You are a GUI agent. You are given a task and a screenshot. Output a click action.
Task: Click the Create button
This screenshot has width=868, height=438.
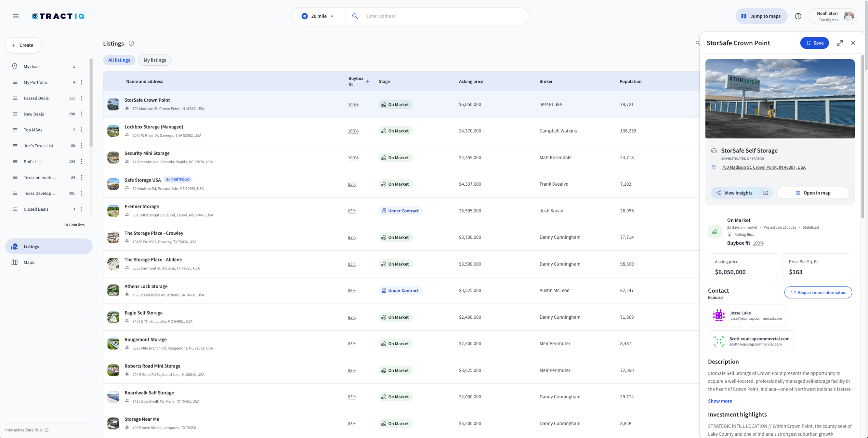click(23, 45)
